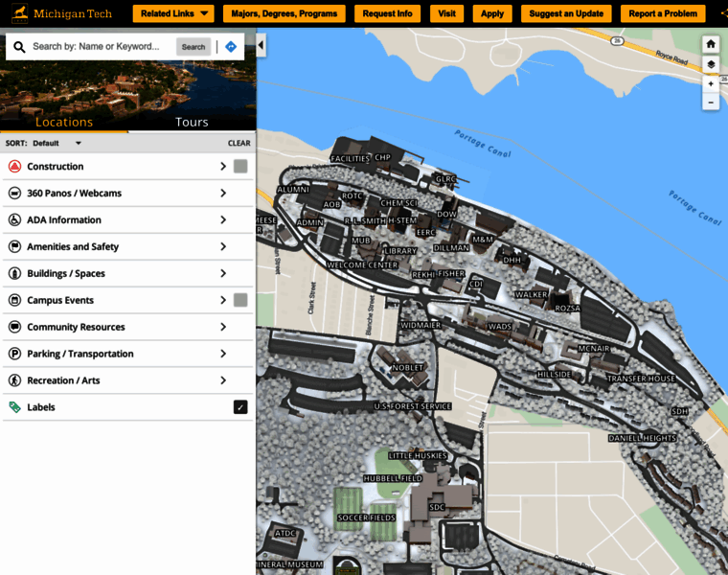Select the WELCOME CENTER label
Screen dimensions: 728x575
point(362,265)
